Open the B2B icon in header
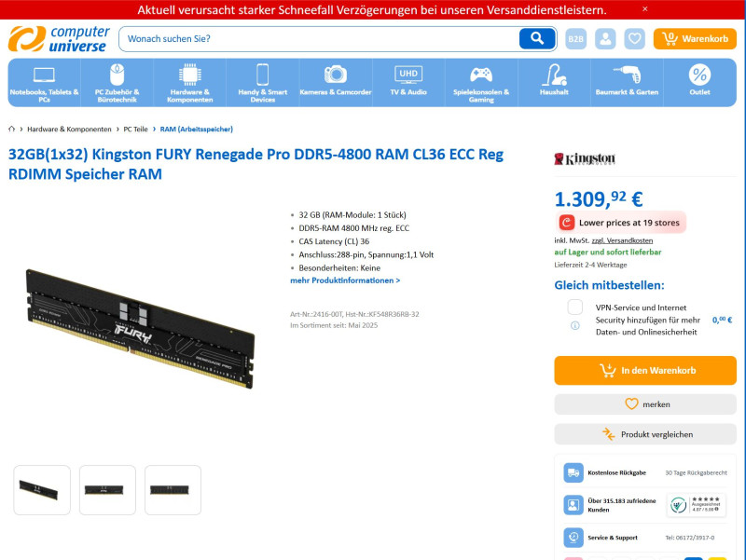This screenshot has width=746, height=560. click(x=575, y=38)
